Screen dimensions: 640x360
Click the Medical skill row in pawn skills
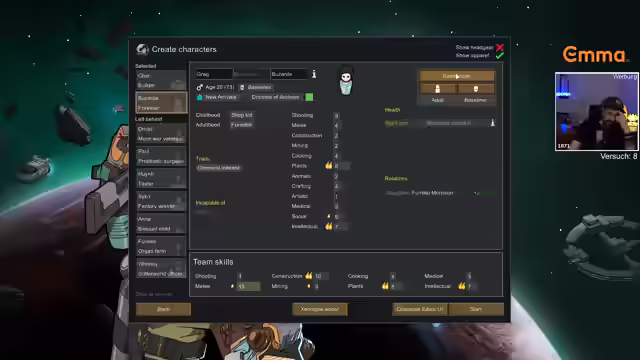coord(320,206)
